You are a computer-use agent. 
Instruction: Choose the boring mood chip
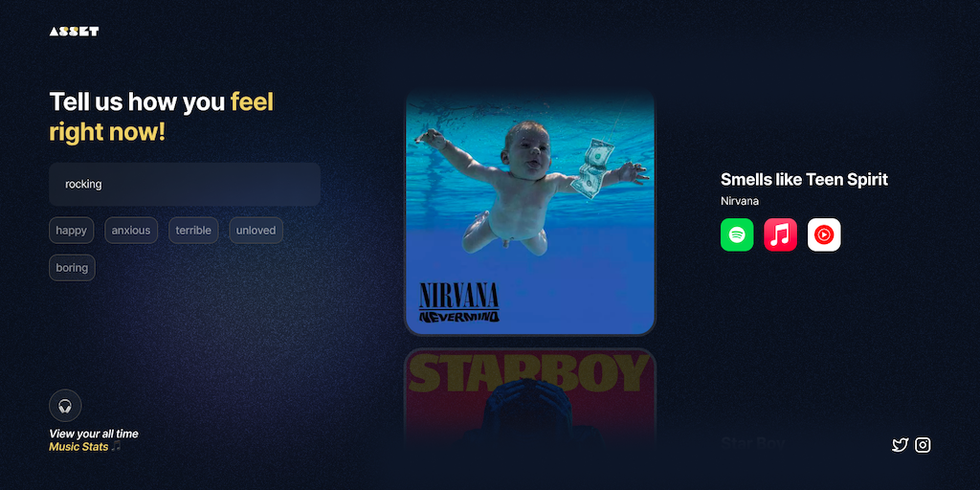72,268
